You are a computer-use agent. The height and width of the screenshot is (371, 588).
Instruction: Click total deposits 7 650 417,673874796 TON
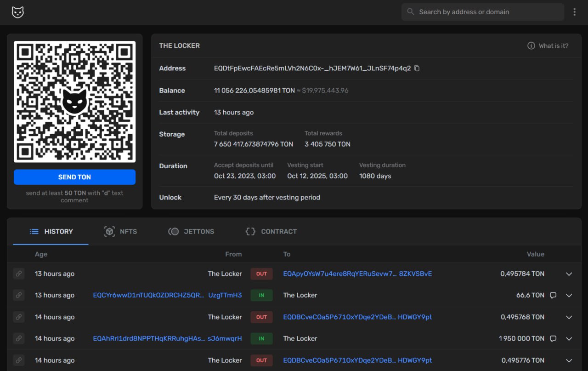(x=254, y=144)
